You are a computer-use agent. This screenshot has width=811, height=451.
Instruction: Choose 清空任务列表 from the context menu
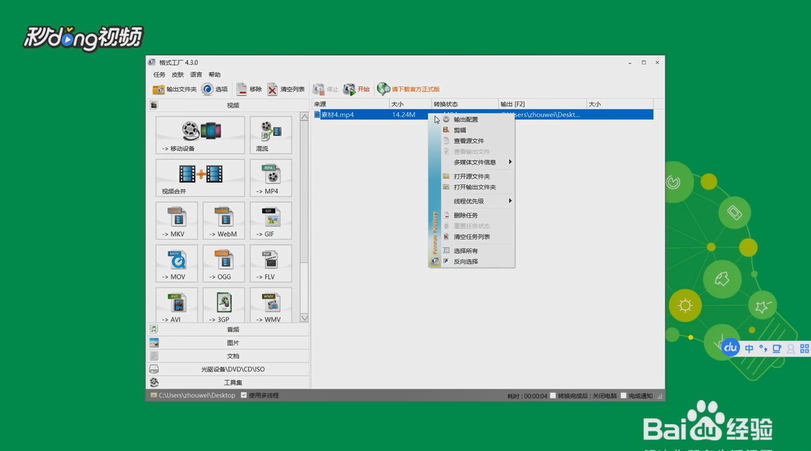[478, 236]
